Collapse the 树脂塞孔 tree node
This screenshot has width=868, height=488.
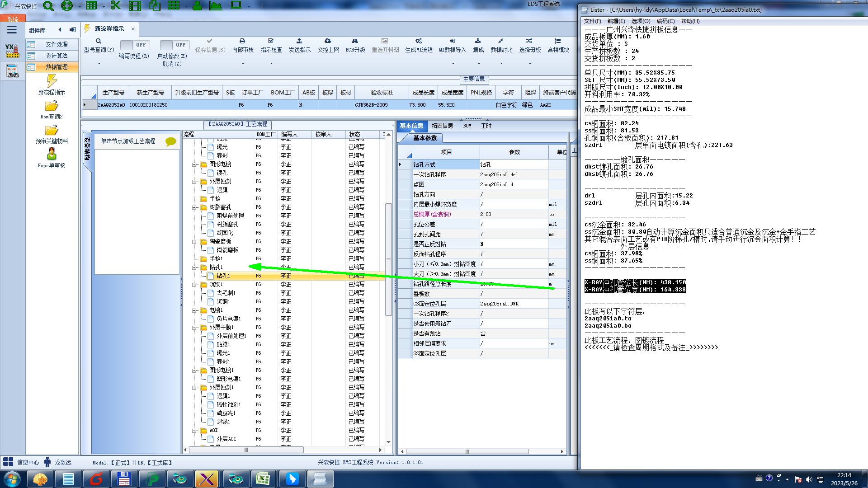point(194,207)
